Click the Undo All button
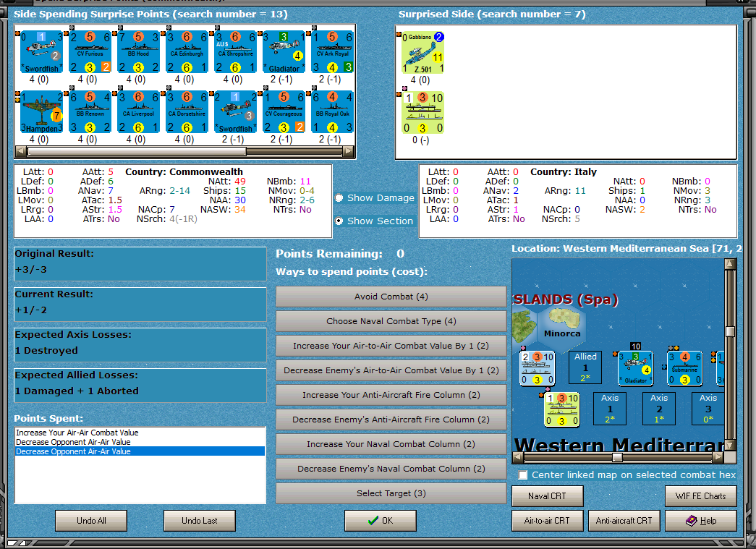 pyautogui.click(x=91, y=521)
